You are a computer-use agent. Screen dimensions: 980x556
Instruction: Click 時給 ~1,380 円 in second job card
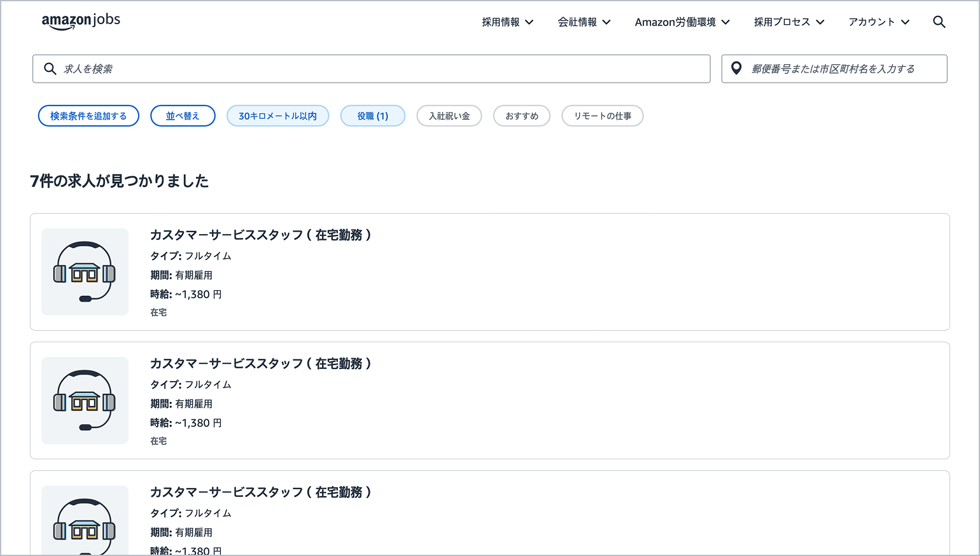186,422
